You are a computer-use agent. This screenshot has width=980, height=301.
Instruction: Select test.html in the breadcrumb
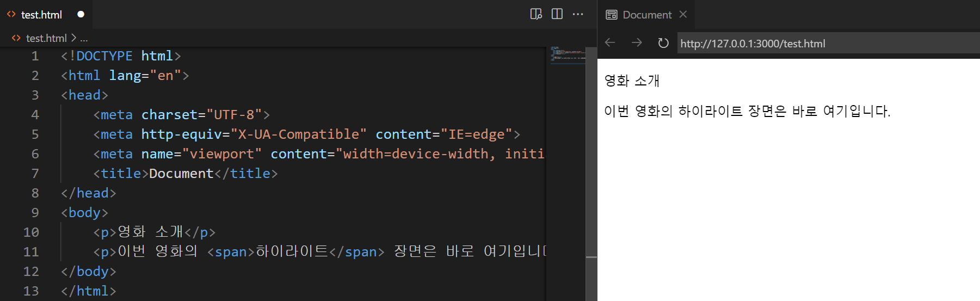pyautogui.click(x=46, y=38)
